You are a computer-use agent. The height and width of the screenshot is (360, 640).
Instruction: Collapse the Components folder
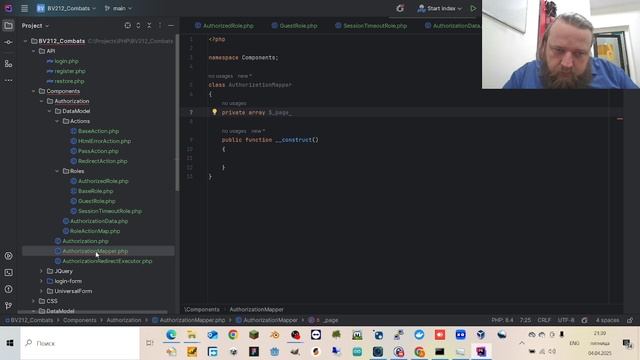click(x=33, y=91)
